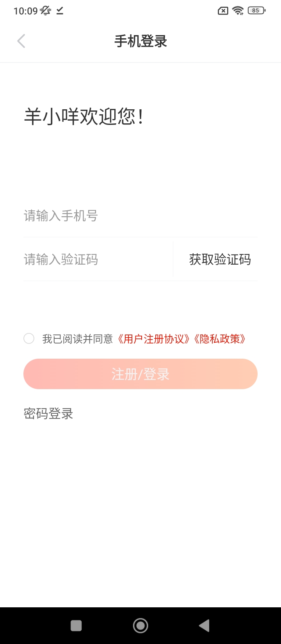Tap the no-SIM card icon

coord(223,11)
